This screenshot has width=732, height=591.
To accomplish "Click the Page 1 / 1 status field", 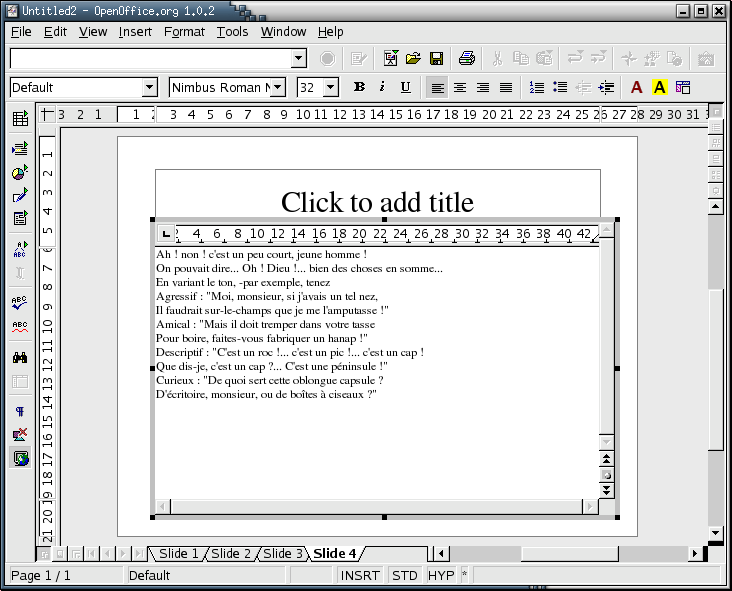I will coord(65,575).
